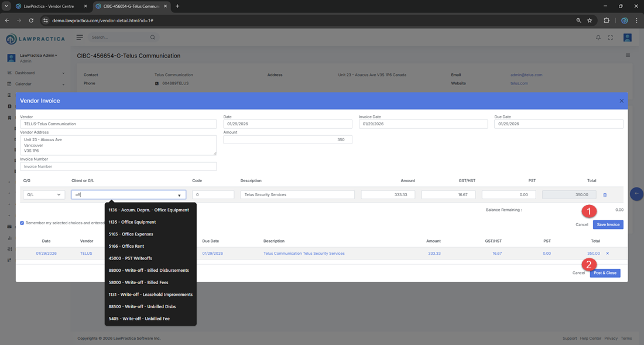The image size is (644, 345).
Task: Click the hamburger menu icon beside search
Action: click(80, 37)
